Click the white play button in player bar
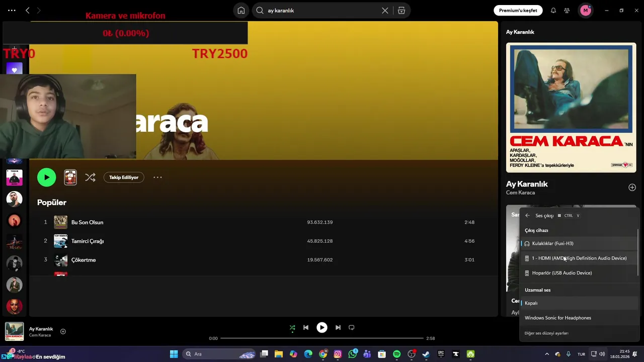 point(322,327)
